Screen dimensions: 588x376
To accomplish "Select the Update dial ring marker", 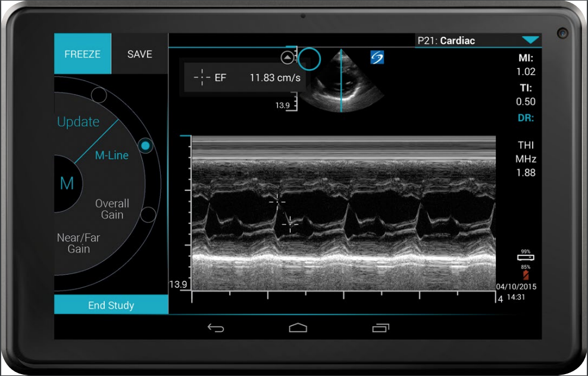I will (99, 95).
